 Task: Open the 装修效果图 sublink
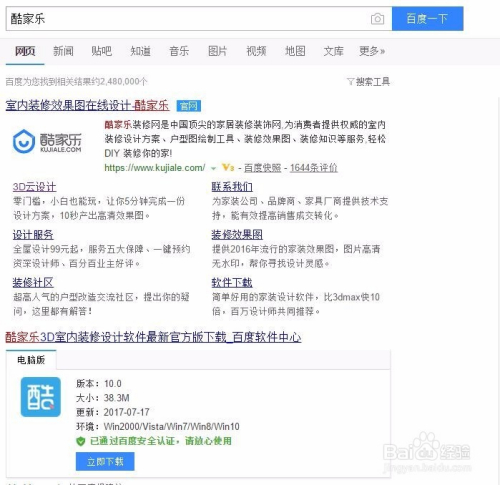click(237, 235)
